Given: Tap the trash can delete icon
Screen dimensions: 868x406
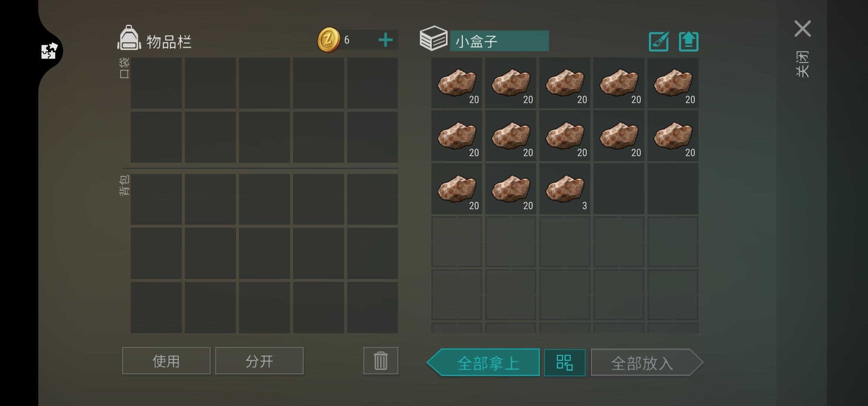Looking at the screenshot, I should [x=381, y=361].
